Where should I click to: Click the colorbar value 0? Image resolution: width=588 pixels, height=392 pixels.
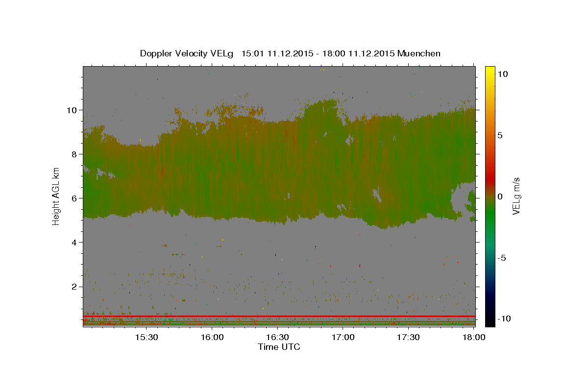click(500, 196)
